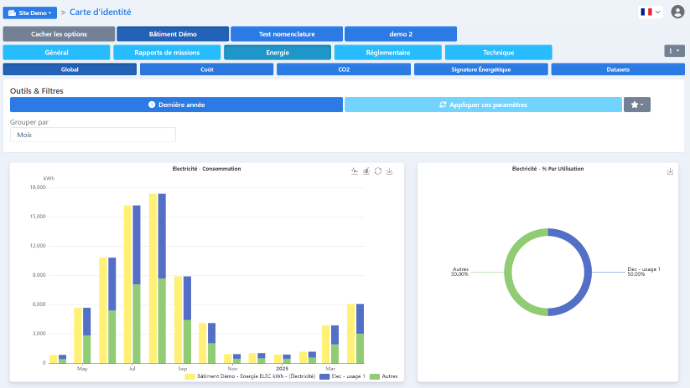
Task: Click the Autres 50.00% donut label
Action: click(x=460, y=271)
